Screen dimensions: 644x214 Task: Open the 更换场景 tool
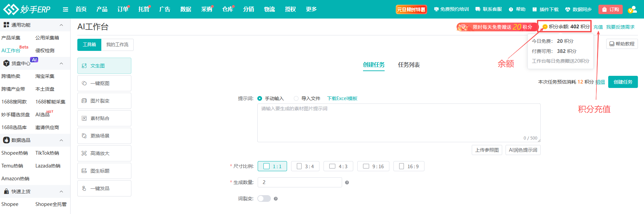point(104,136)
